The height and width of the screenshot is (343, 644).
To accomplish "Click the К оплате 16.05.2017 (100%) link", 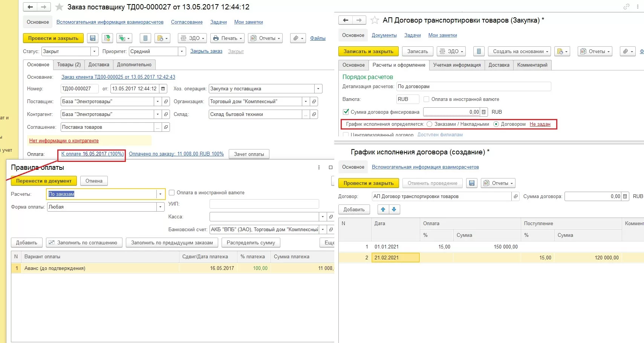I will 92,154.
